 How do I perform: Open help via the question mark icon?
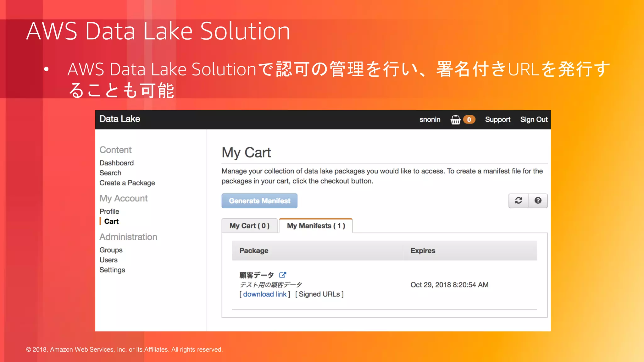(538, 200)
